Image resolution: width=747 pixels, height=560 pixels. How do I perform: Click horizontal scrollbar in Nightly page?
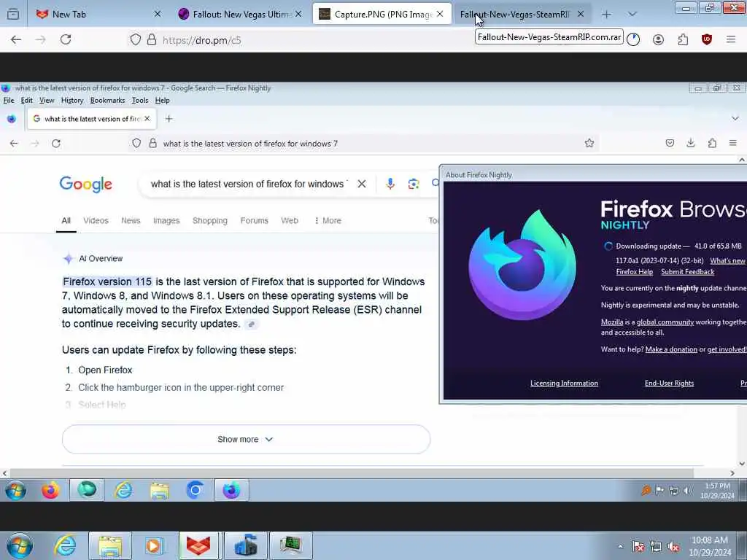click(x=352, y=473)
